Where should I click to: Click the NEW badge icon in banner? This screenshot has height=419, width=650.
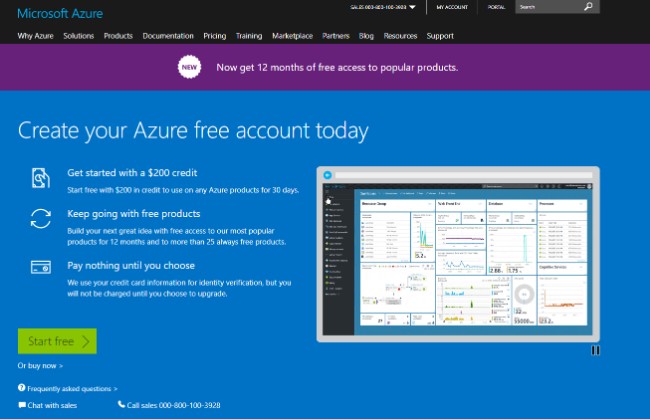[189, 67]
